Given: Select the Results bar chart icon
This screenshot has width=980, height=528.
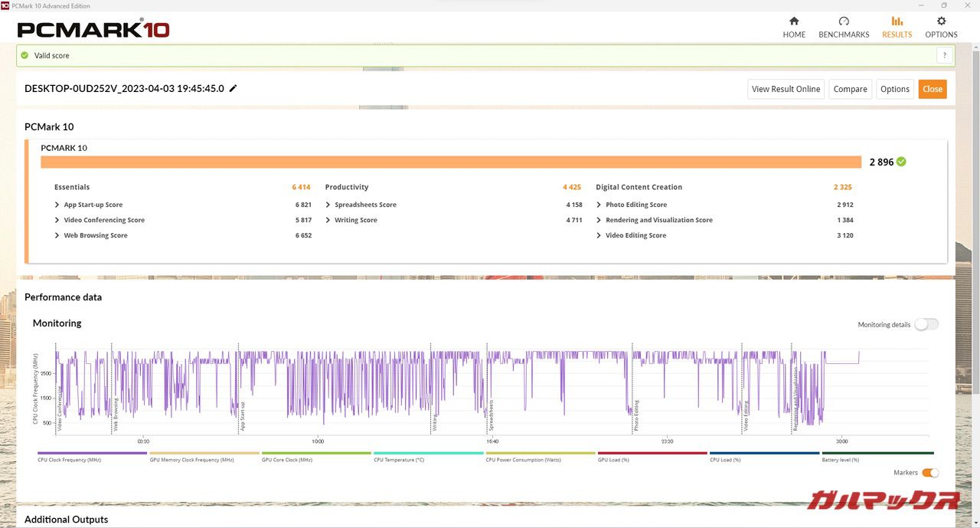Looking at the screenshot, I should 897,21.
